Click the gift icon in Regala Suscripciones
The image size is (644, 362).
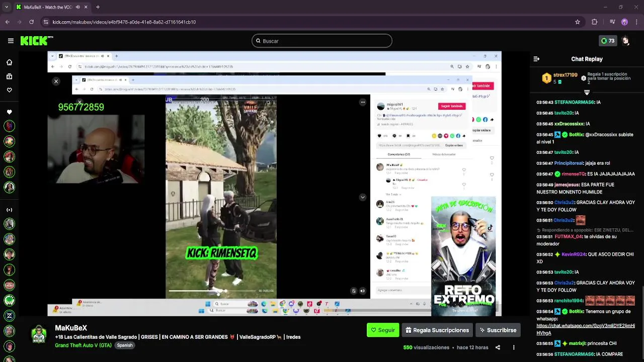409,330
